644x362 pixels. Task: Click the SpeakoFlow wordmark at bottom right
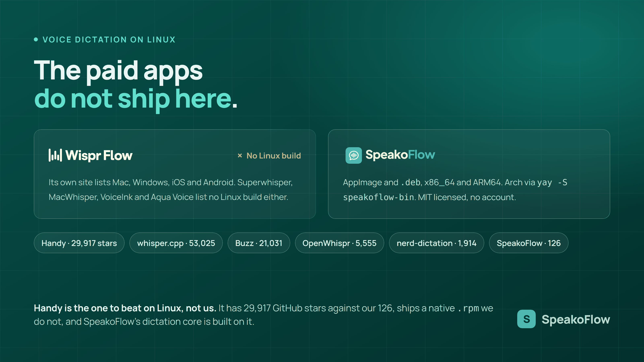(x=576, y=320)
